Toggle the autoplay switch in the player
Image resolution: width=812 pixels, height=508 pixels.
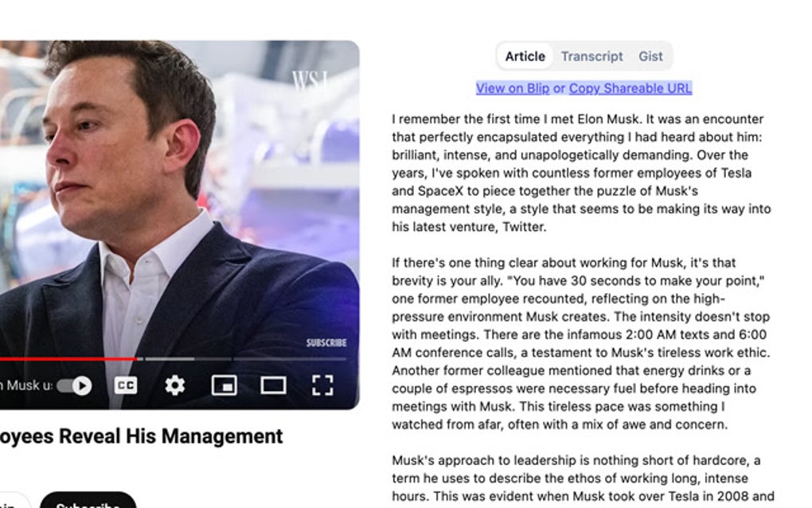75,386
